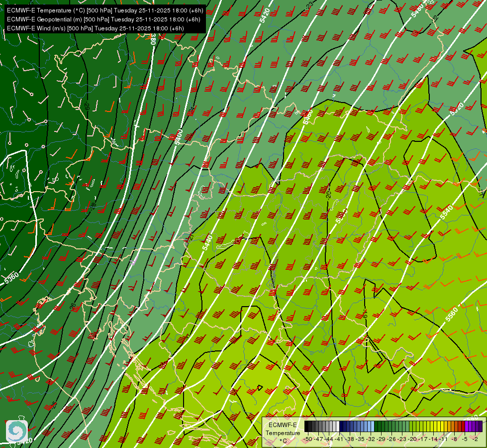Click the colour bar title ECMWF-E Temperature
The width and height of the screenshot is (487, 448).
click(283, 429)
